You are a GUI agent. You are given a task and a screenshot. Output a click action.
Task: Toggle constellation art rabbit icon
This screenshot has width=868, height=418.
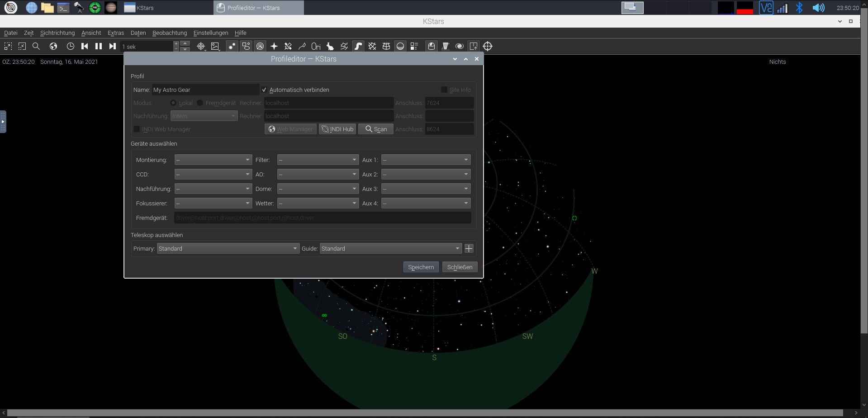330,46
